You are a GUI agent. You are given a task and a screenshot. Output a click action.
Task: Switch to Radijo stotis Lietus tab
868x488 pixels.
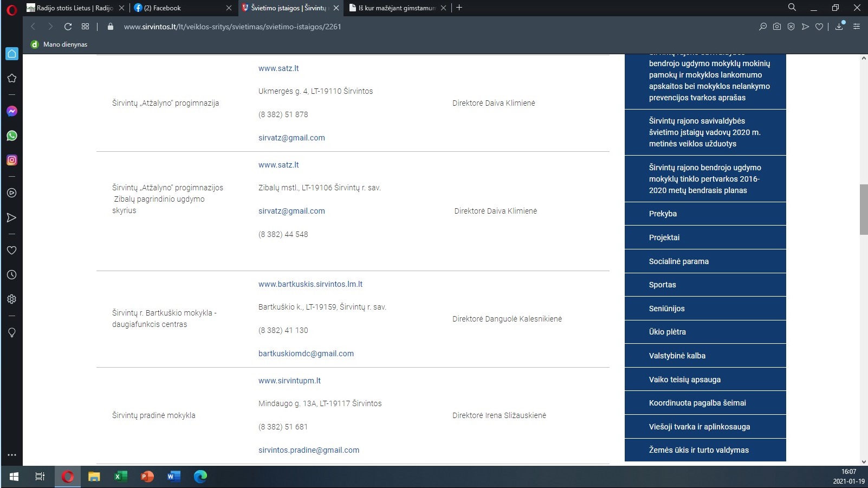[73, 8]
